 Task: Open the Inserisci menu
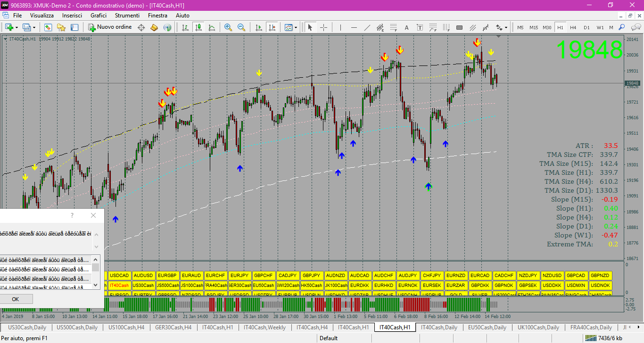[x=72, y=16]
